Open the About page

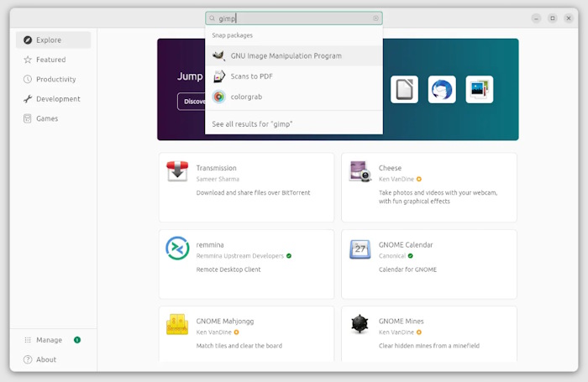(53, 359)
